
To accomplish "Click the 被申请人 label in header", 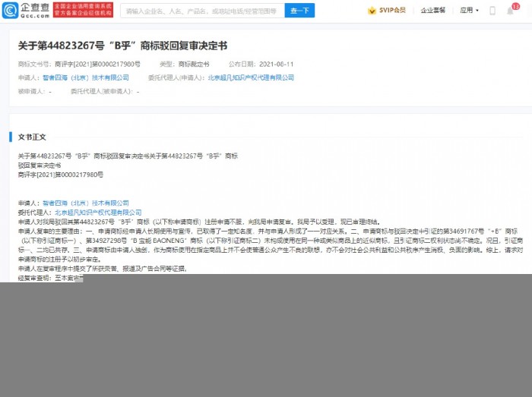I will point(32,91).
